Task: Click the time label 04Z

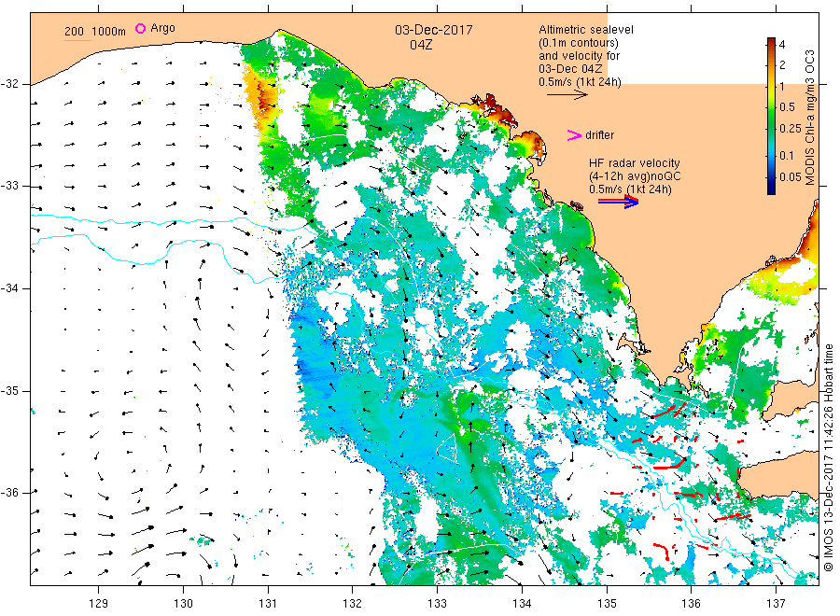Action: [421, 45]
